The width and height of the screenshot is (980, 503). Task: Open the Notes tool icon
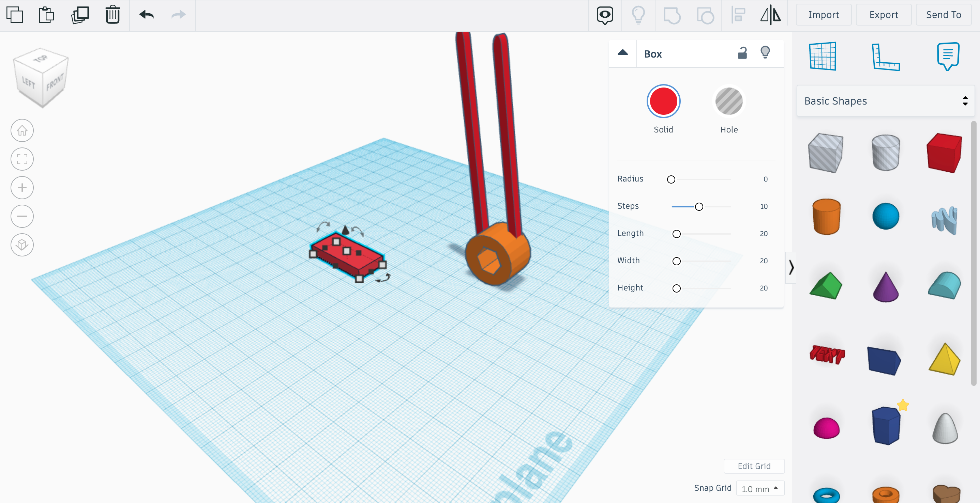pos(948,56)
